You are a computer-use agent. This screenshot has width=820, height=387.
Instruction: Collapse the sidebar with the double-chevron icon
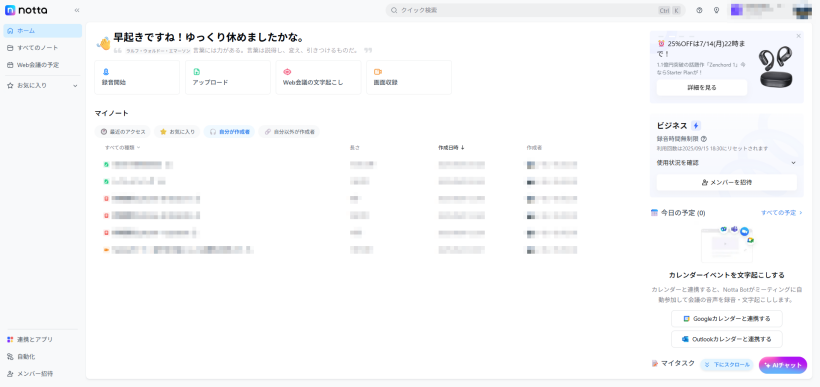coord(77,10)
